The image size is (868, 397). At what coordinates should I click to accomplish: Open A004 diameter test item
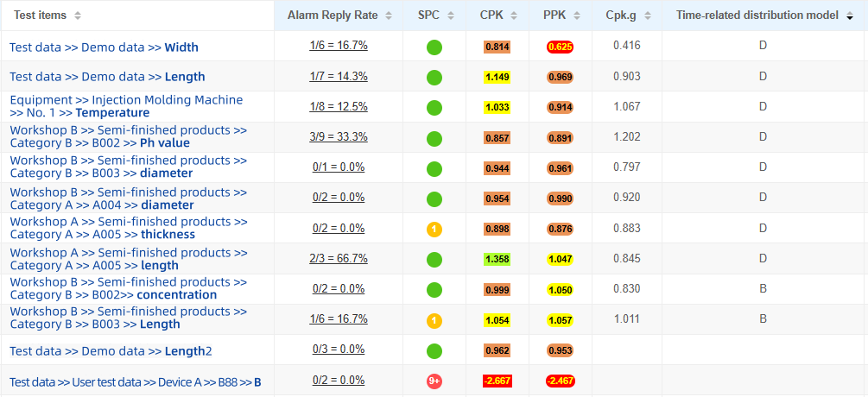tap(129, 198)
